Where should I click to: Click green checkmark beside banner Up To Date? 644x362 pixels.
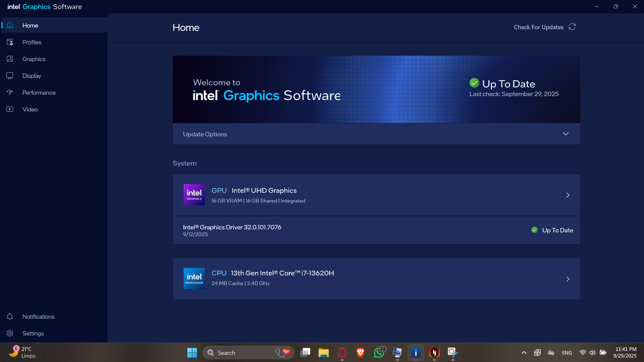pos(474,83)
